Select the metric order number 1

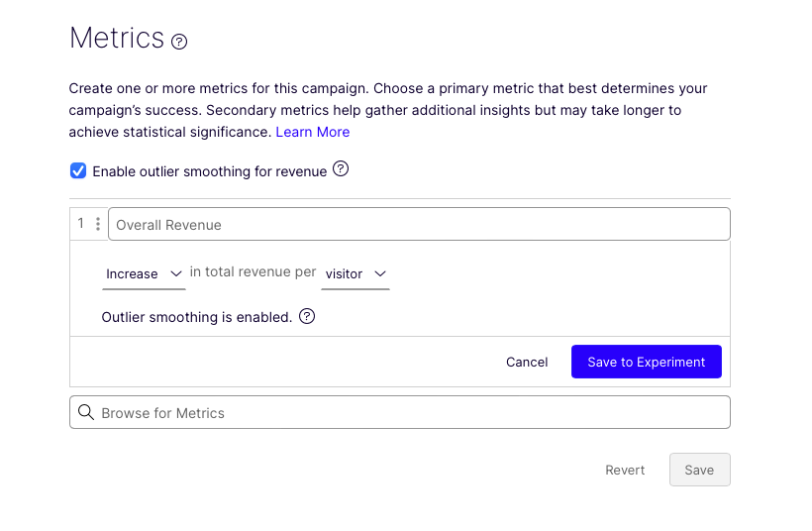pyautogui.click(x=81, y=223)
